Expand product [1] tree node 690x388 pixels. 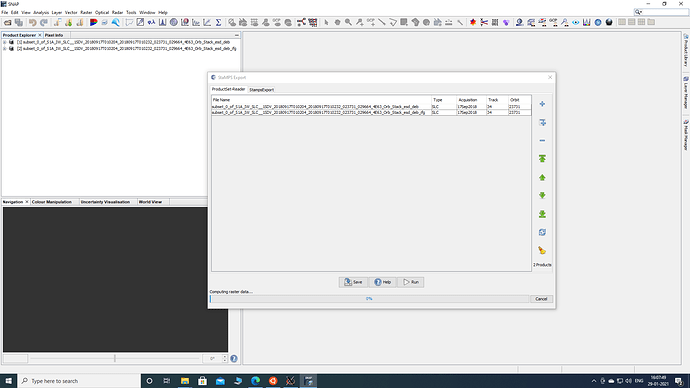coord(4,42)
